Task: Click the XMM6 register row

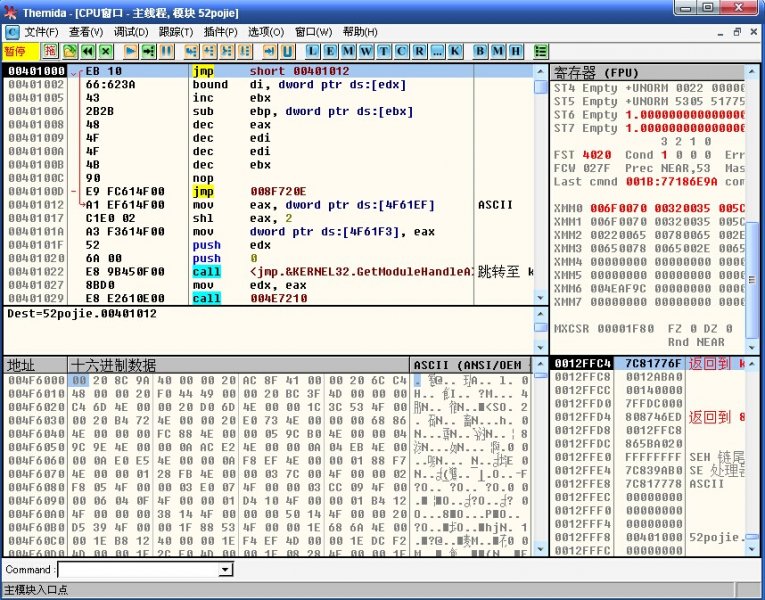Action: pos(648,288)
